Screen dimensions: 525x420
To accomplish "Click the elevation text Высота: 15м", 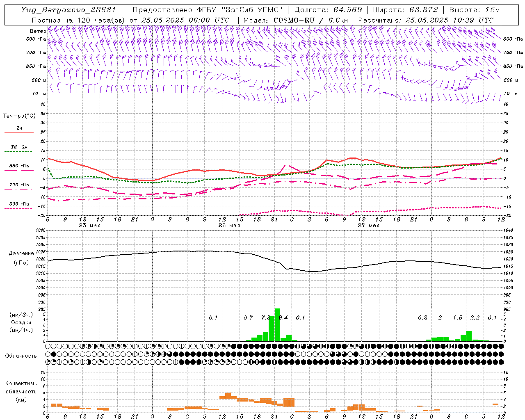I will coord(475,10).
